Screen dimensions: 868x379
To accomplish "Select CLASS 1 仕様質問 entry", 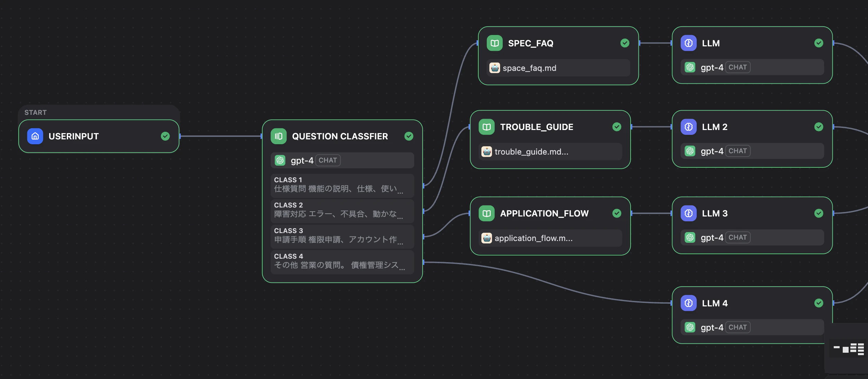I will click(x=342, y=185).
